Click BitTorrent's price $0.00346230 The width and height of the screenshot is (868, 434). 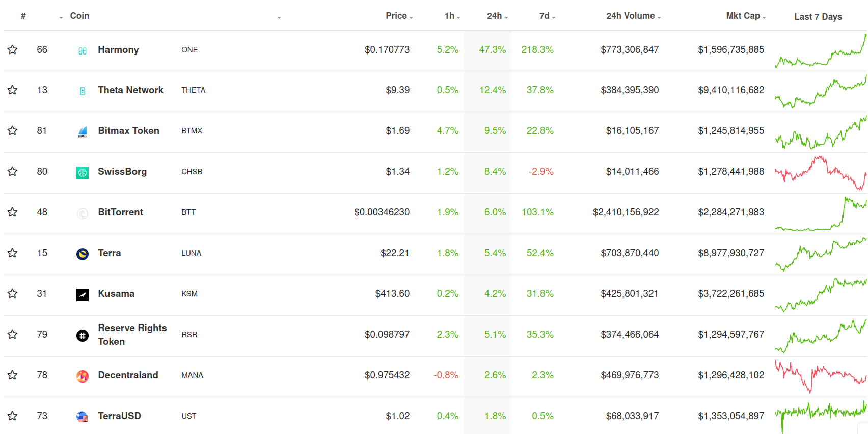tap(382, 212)
